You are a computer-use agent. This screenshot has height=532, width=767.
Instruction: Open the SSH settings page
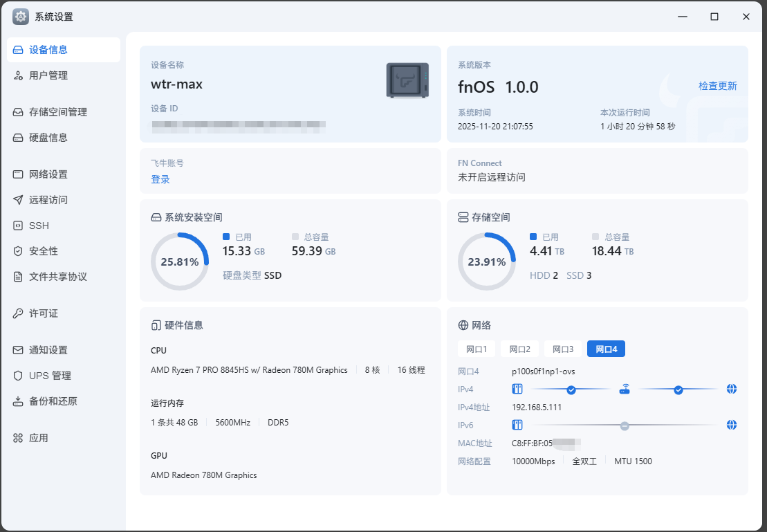pyautogui.click(x=39, y=226)
